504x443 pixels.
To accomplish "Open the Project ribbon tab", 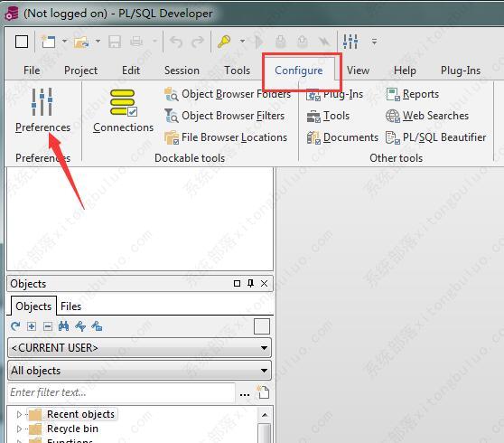I will tap(80, 71).
